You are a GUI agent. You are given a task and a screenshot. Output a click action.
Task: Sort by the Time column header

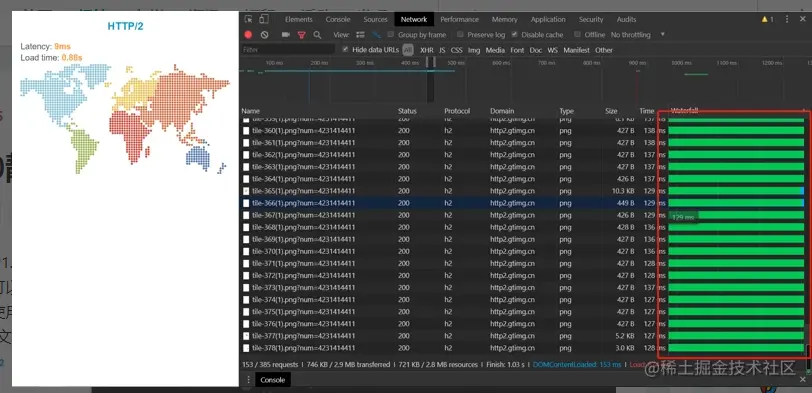pos(647,111)
